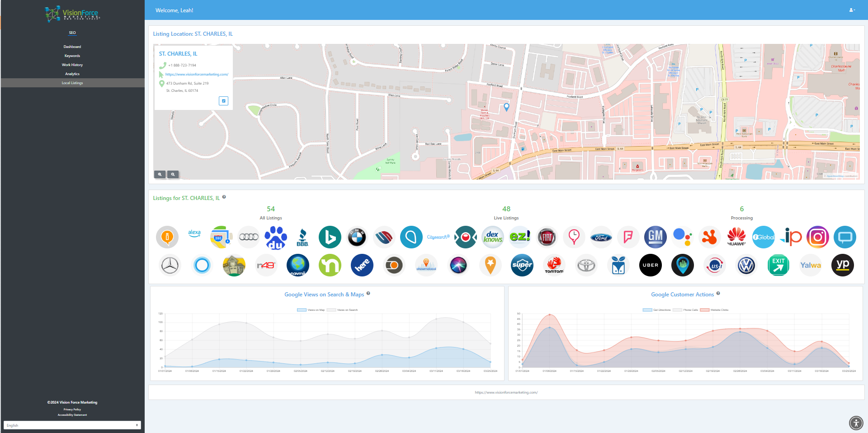868x433 pixels.
Task: Select the Google Assistant listing icon
Action: tap(683, 237)
